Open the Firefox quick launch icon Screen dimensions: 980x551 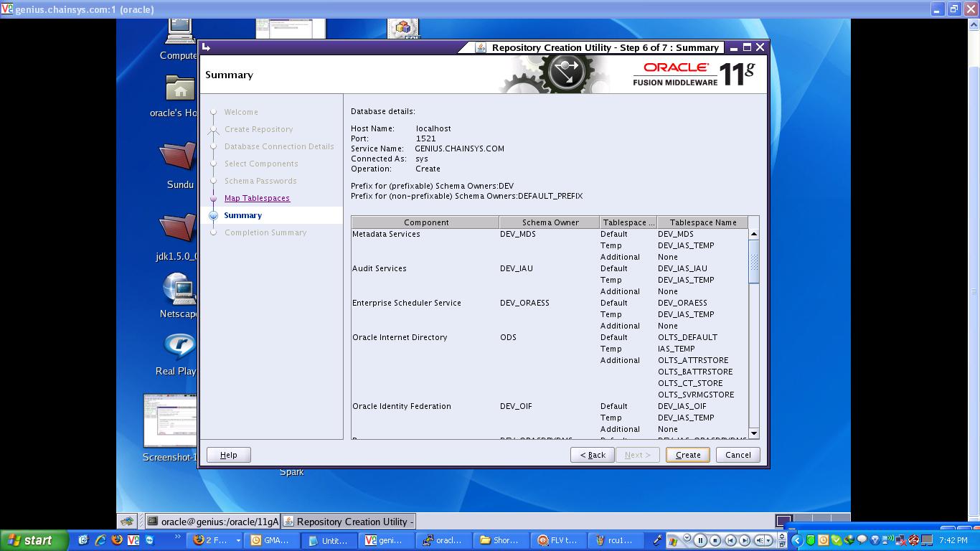[x=116, y=540]
